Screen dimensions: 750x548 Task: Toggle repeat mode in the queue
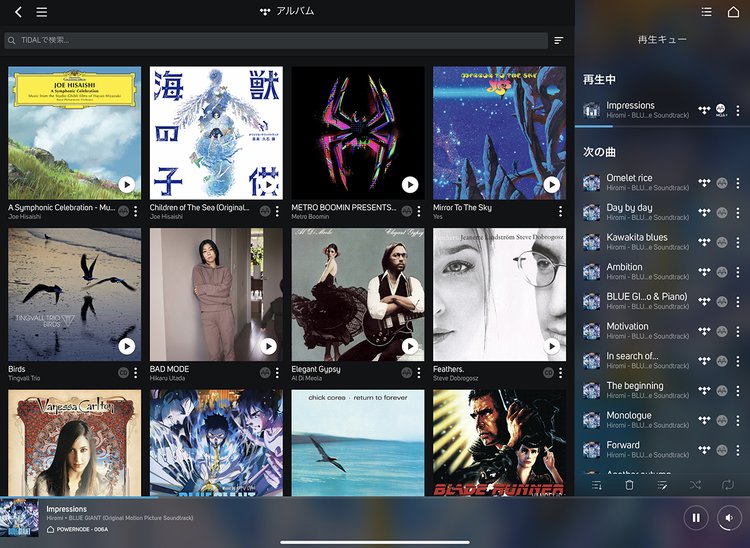pos(728,485)
